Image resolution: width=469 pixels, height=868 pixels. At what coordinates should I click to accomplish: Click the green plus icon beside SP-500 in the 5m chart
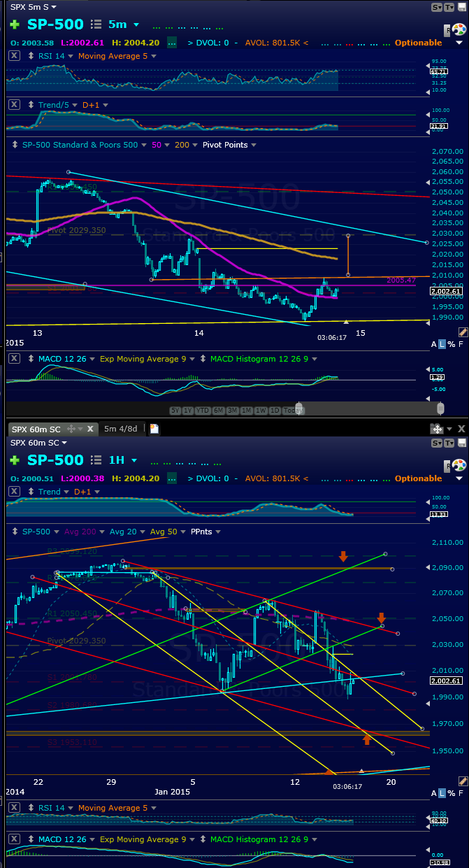14,24
